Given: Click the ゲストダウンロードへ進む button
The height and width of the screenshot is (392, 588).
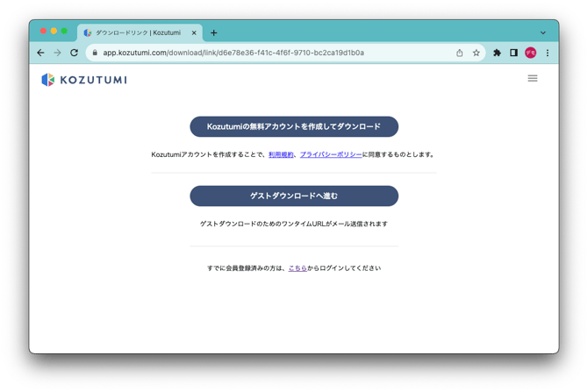Looking at the screenshot, I should [x=294, y=196].
